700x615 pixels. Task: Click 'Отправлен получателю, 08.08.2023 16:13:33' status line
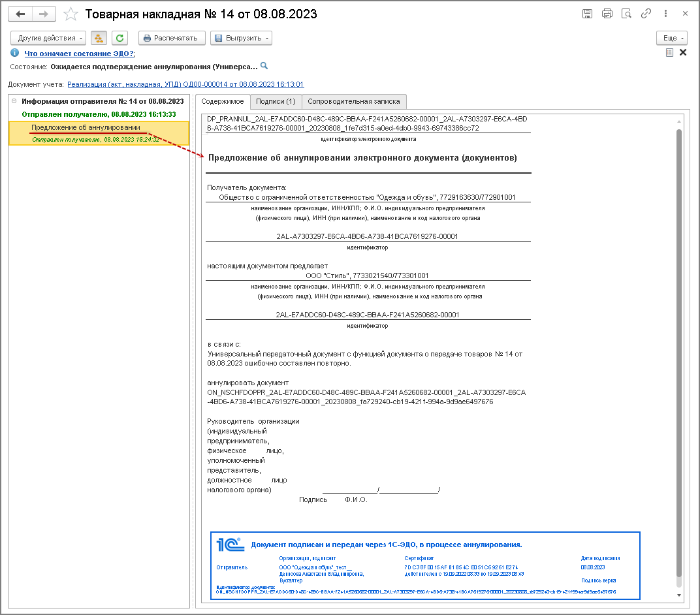(x=99, y=114)
